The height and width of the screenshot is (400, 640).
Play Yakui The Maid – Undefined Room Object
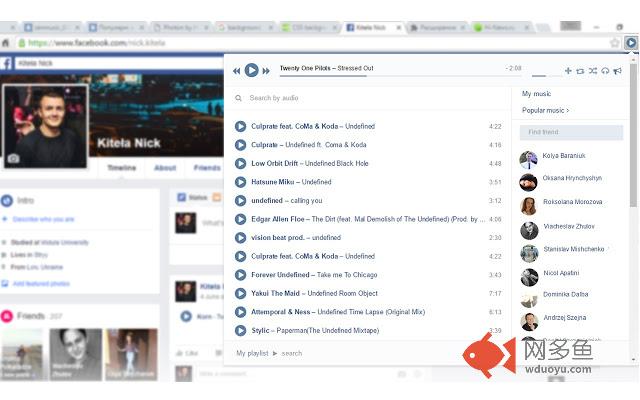pos(240,293)
